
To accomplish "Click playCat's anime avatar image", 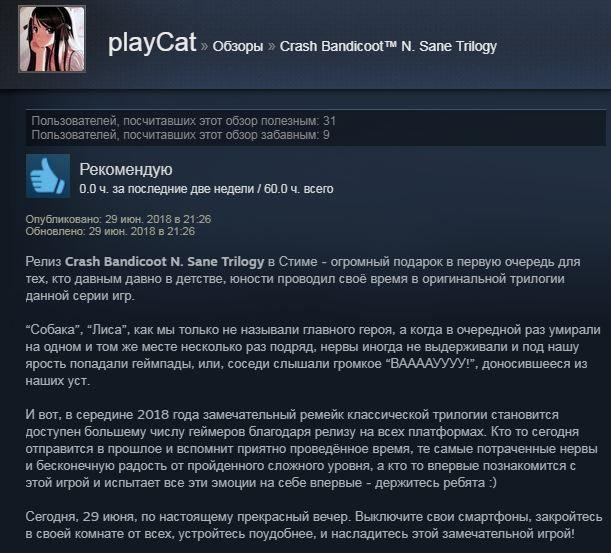I will [52, 39].
